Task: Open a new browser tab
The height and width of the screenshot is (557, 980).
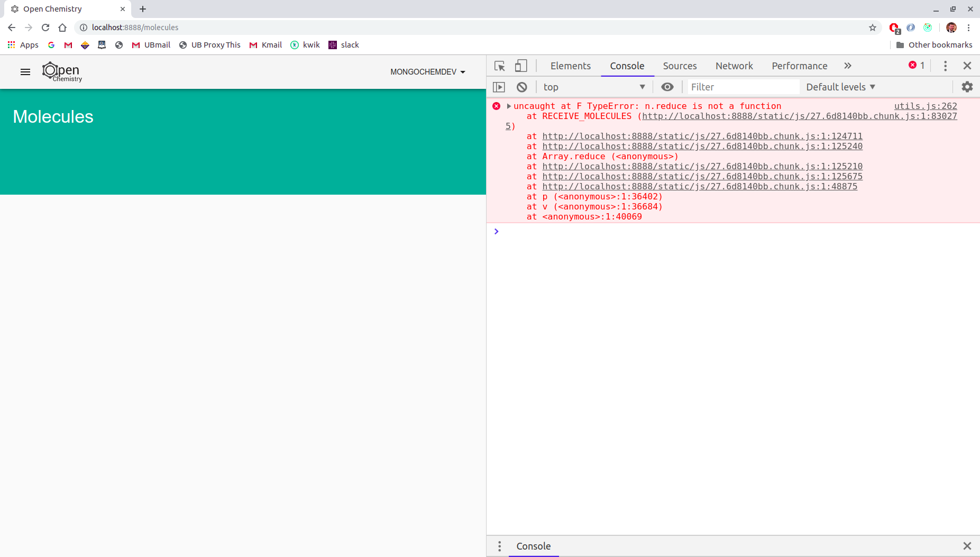Action: click(x=143, y=9)
